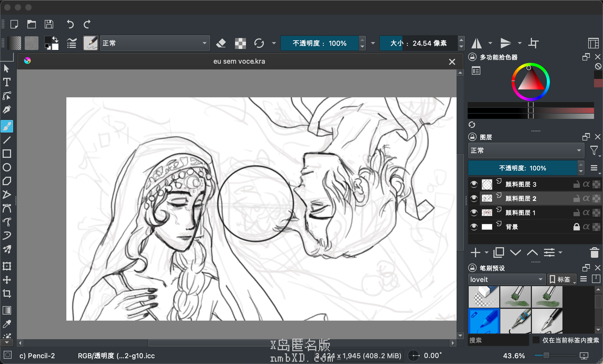
Task: Select 颜料图层 1 layer
Action: coord(520,213)
